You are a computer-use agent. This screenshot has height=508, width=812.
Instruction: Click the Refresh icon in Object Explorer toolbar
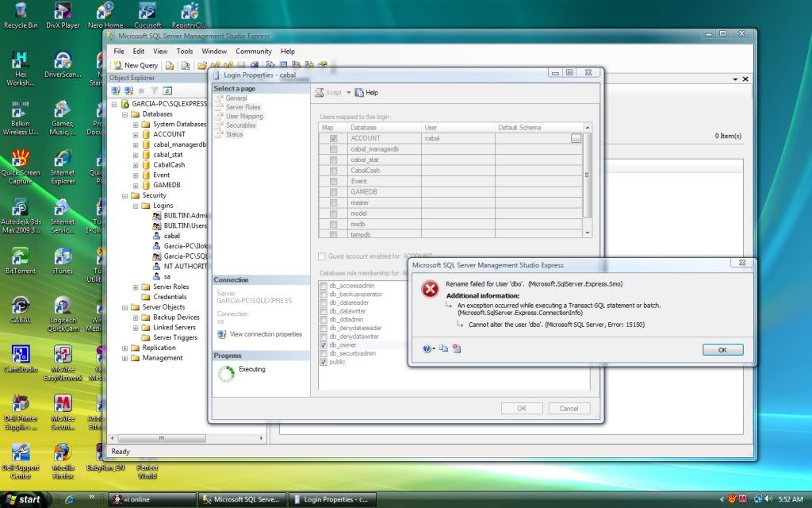(x=167, y=90)
